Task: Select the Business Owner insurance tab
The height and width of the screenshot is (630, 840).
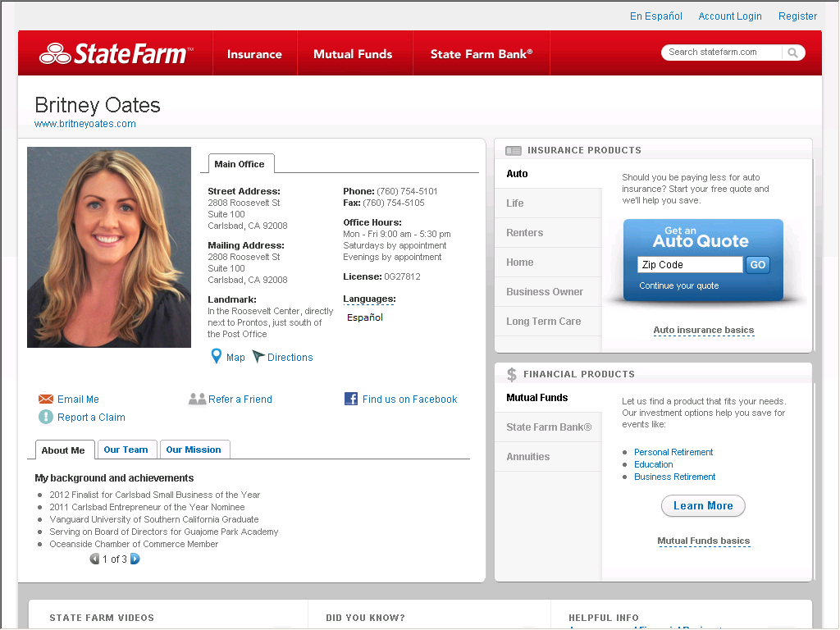Action: pos(549,291)
